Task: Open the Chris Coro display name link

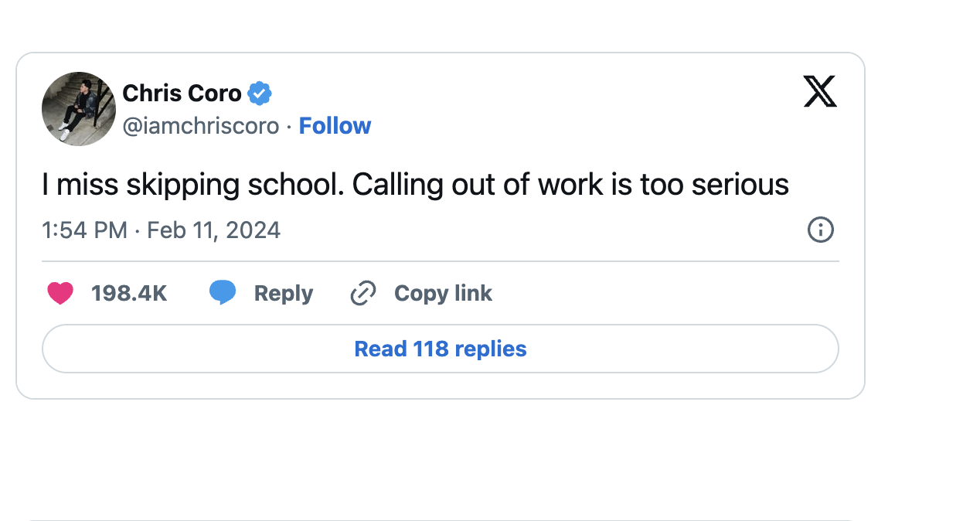Action: click(182, 94)
